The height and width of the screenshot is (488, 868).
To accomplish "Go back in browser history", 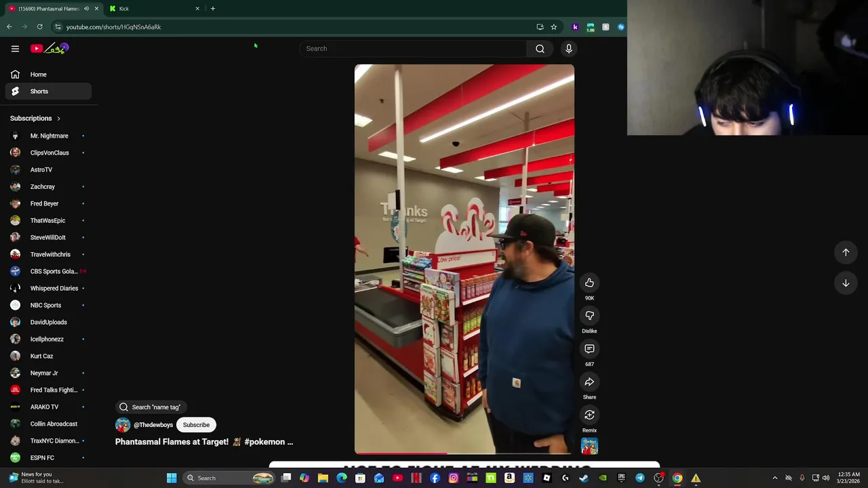I will (x=9, y=27).
